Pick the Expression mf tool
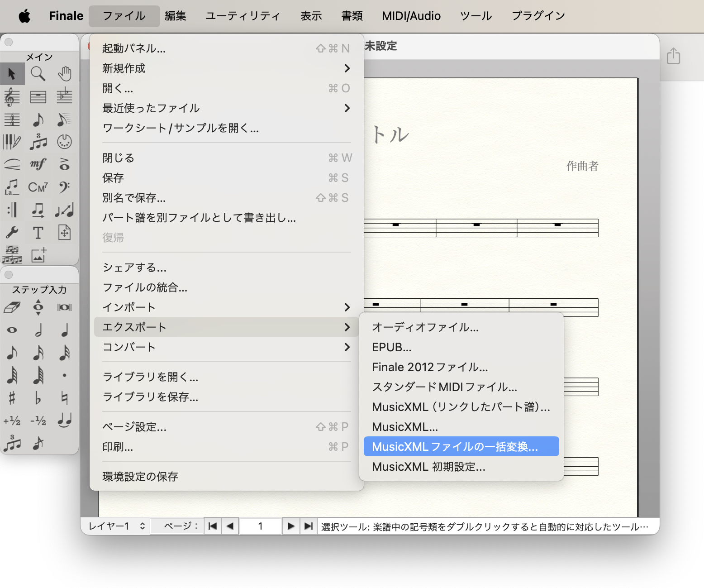Viewport: 704px width, 588px height. 38,164
